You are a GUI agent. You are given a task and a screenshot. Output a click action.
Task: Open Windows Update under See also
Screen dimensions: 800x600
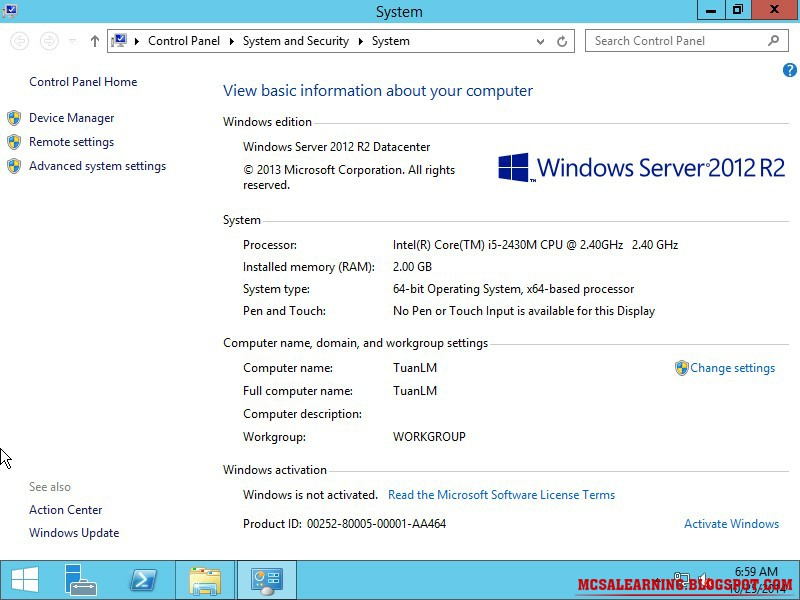coord(74,533)
